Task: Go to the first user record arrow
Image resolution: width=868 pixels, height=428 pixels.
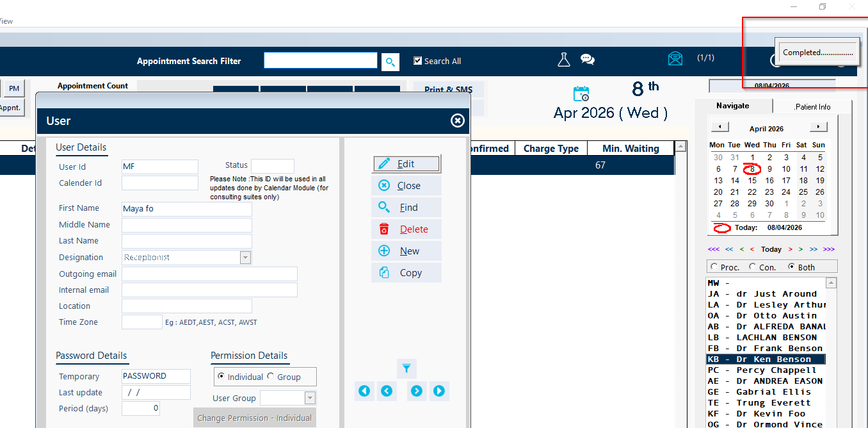Action: coord(364,391)
